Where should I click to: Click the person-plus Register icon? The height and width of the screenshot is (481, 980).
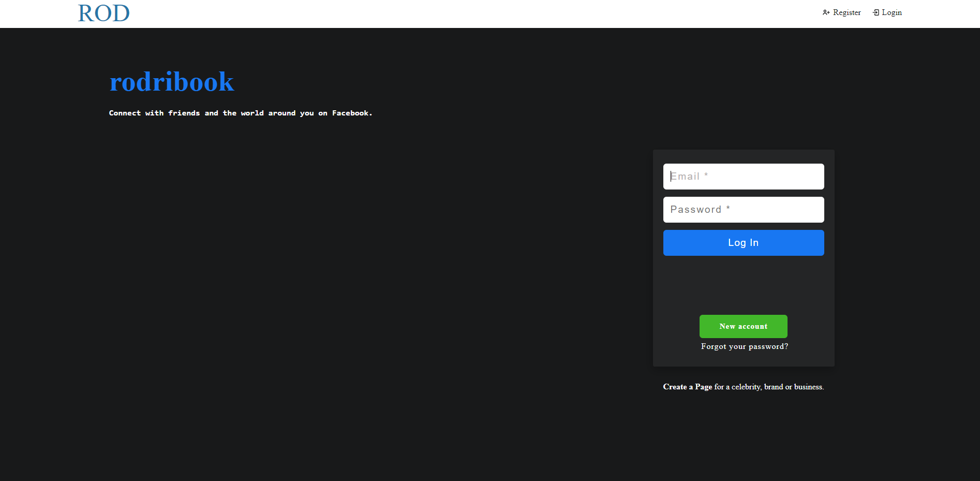(826, 12)
